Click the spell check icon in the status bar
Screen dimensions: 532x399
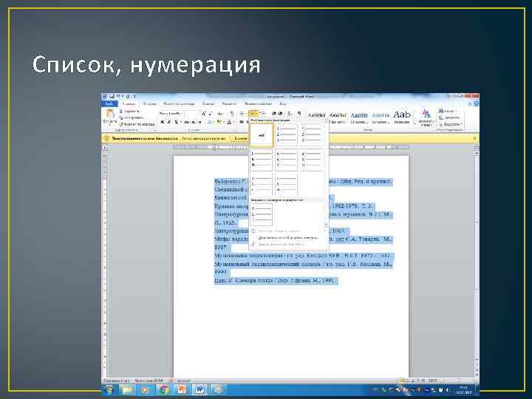tap(171, 381)
